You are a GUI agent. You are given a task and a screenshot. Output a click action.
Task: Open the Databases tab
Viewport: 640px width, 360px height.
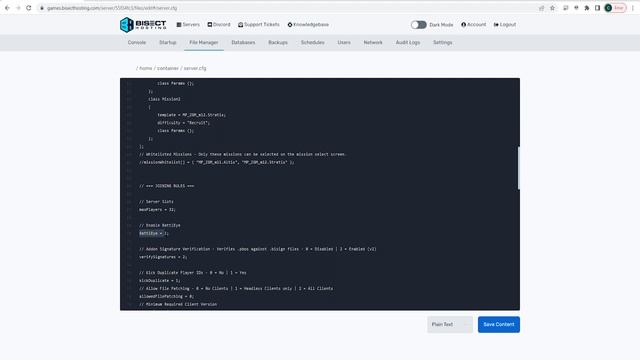[243, 42]
